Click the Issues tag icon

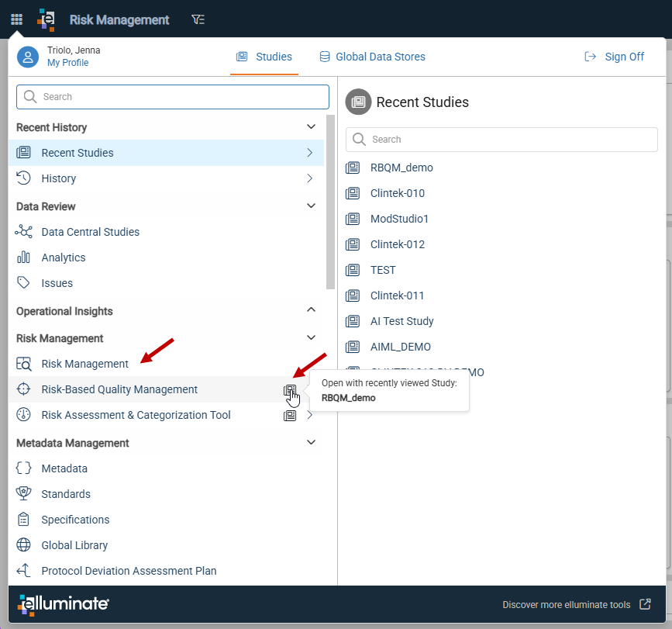pyautogui.click(x=23, y=282)
